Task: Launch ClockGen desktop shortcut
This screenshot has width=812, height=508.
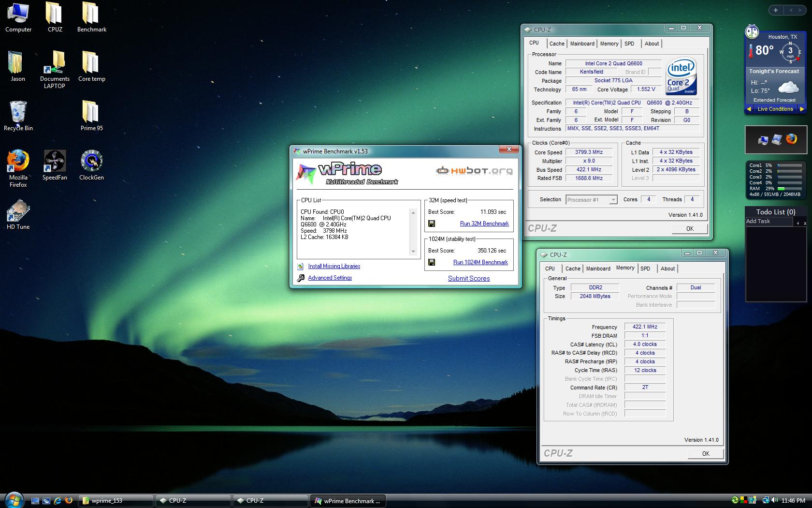Action: click(91, 165)
